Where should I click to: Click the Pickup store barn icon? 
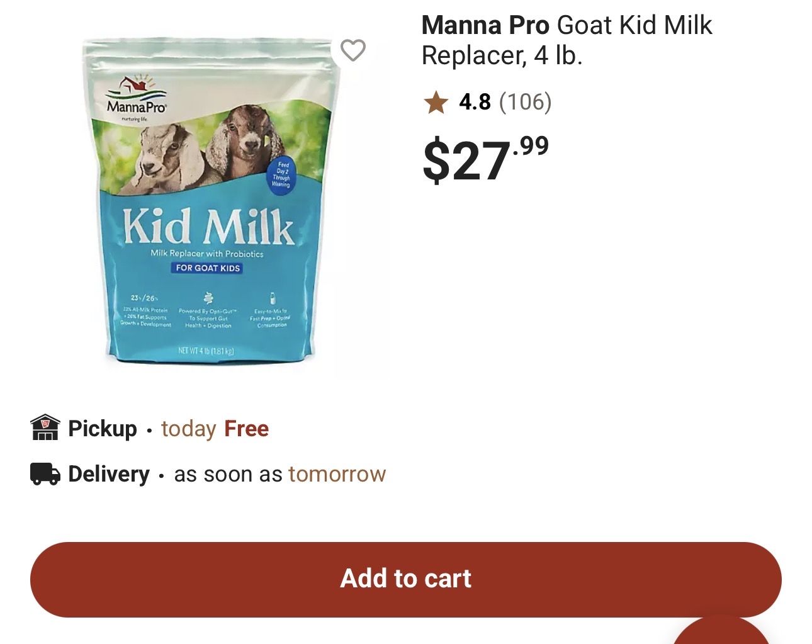tap(45, 428)
